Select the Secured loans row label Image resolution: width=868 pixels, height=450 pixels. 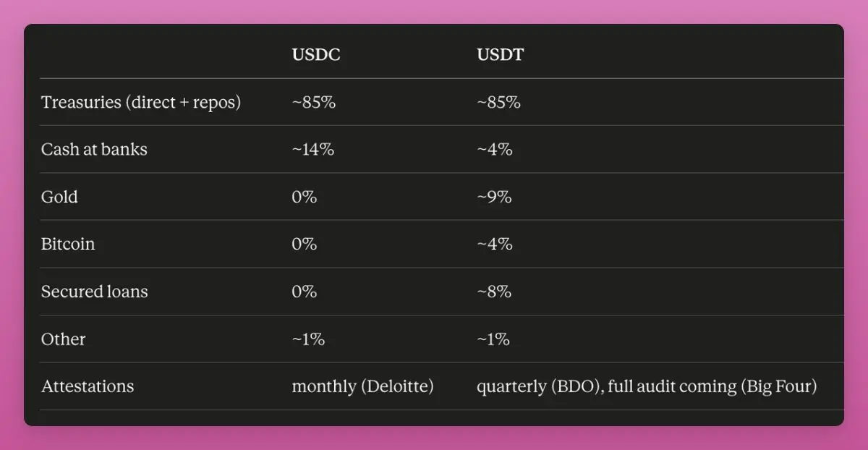(95, 292)
